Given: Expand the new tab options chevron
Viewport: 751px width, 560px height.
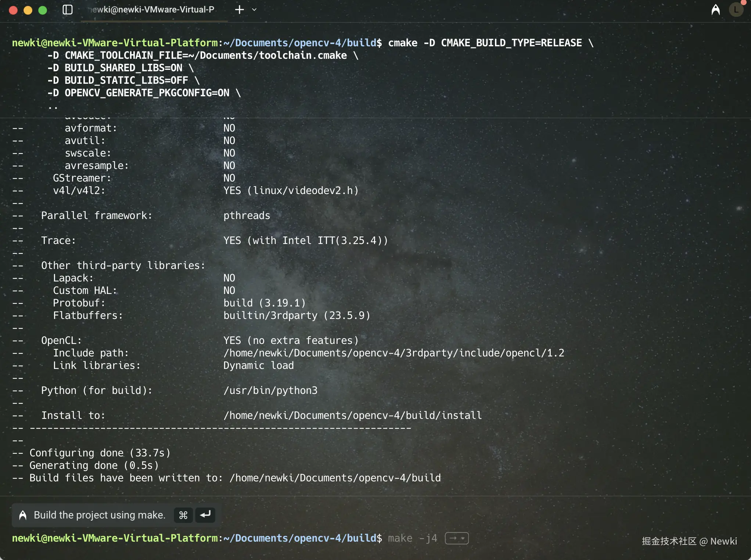Looking at the screenshot, I should pyautogui.click(x=254, y=10).
